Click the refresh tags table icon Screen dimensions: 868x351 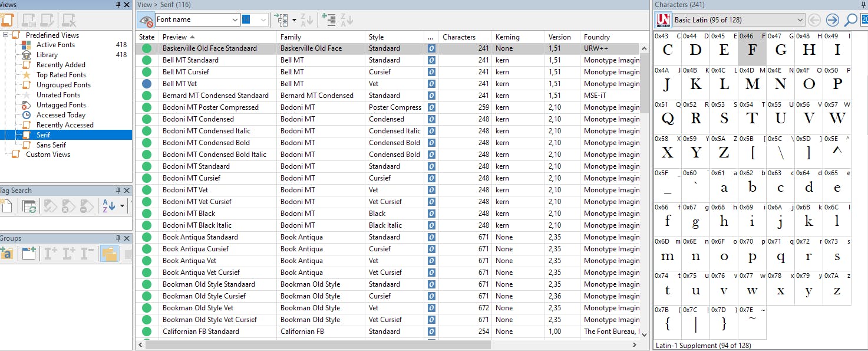pyautogui.click(x=29, y=206)
